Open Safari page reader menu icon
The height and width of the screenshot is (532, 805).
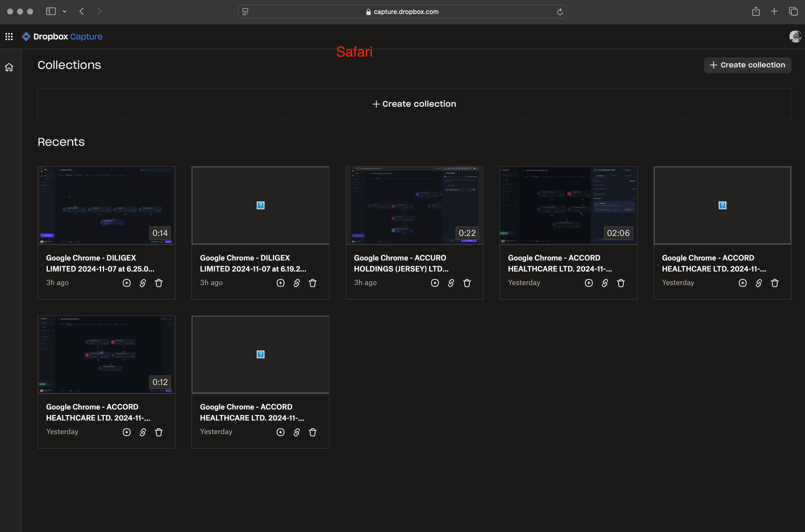245,12
